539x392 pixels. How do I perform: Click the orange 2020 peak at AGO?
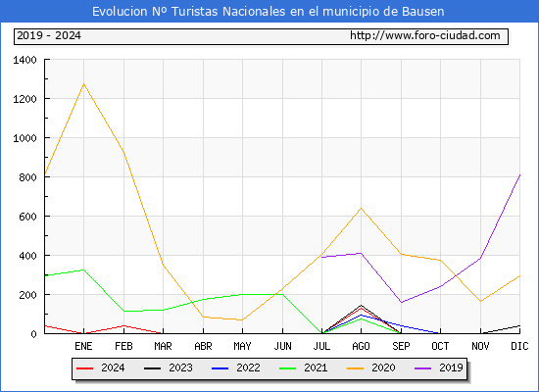361,208
